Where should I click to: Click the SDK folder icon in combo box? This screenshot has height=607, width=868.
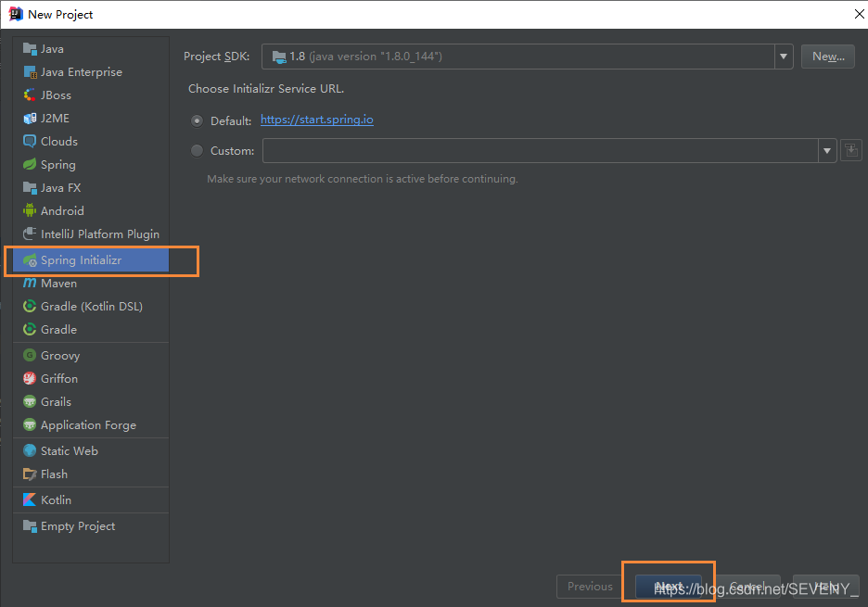click(279, 57)
